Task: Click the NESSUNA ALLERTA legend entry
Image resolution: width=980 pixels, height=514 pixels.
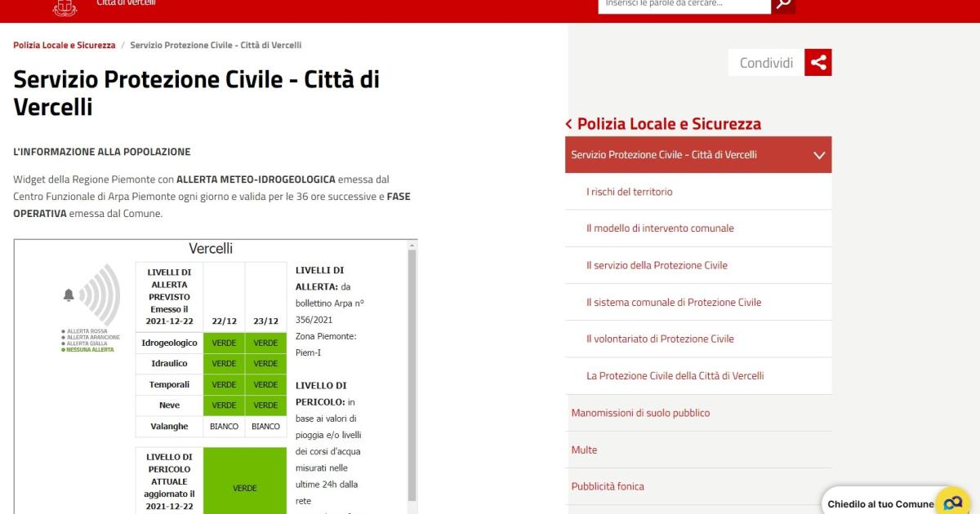Action: pos(90,349)
